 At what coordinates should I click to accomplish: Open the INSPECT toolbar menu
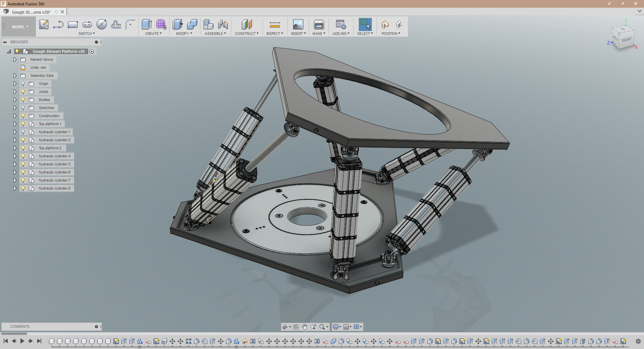pos(274,33)
